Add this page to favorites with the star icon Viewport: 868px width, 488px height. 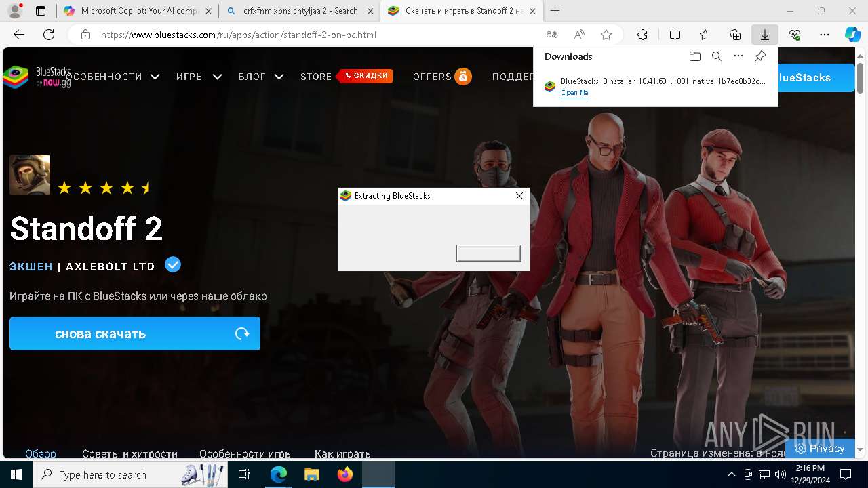click(x=606, y=35)
